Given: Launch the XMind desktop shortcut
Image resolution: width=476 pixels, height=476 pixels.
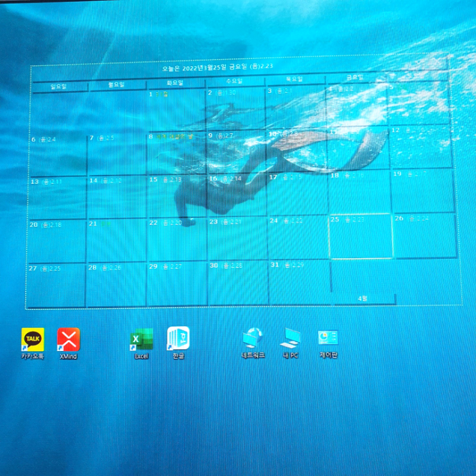Looking at the screenshot, I should pyautogui.click(x=69, y=343).
